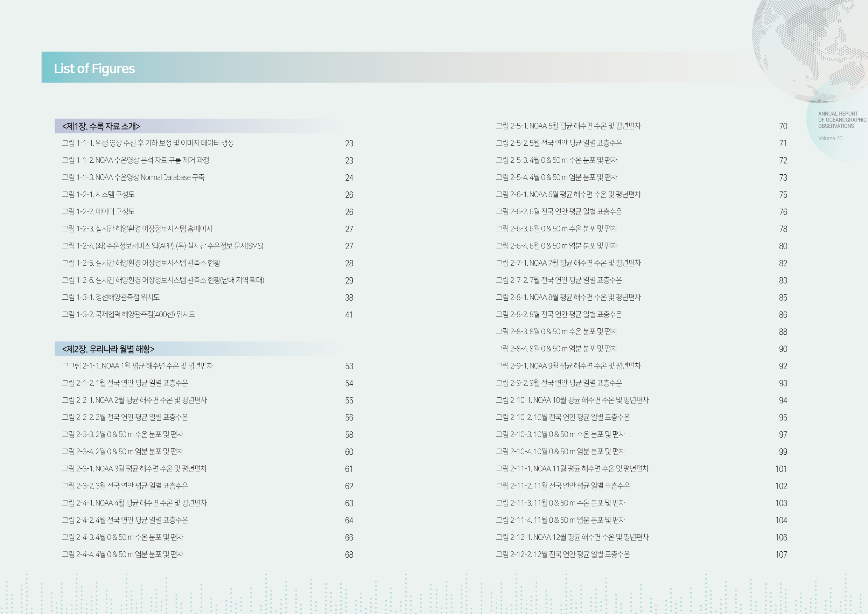Open entry 그림 1-3-2 국제협력 해양관측점
The height and width of the screenshot is (614, 868).
[x=128, y=314]
